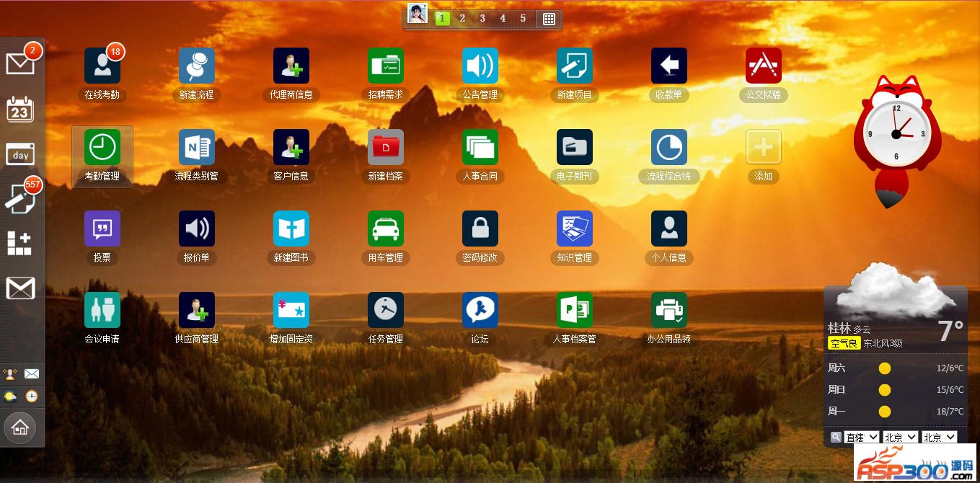Click the 添加 plus icon
Viewport: 980px width, 483px height.
tap(764, 147)
